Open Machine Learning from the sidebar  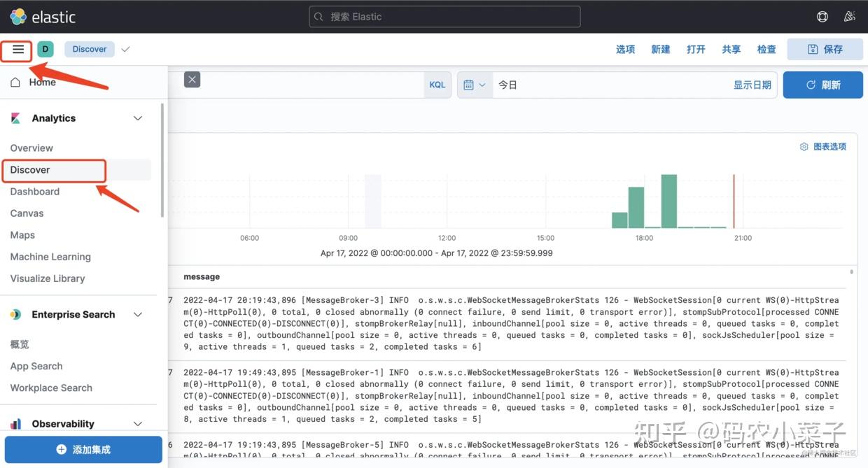(50, 257)
